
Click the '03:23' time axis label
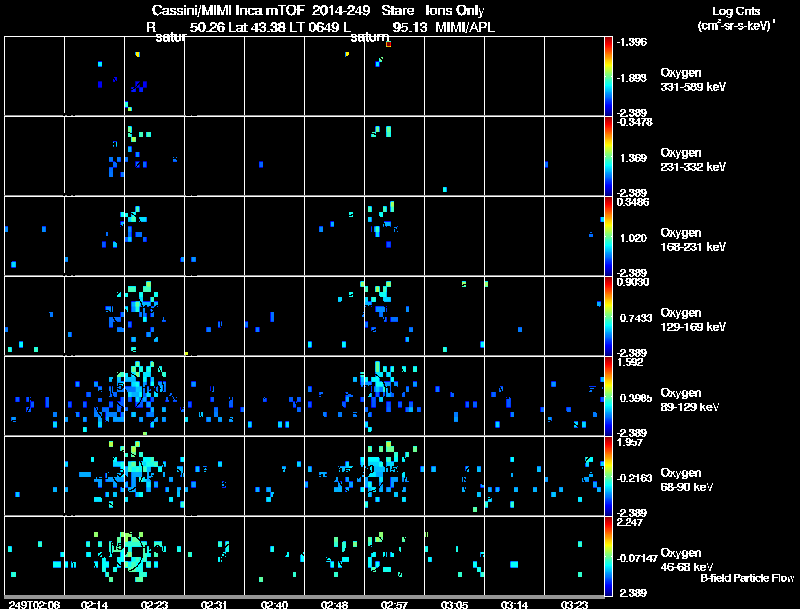tap(574, 605)
